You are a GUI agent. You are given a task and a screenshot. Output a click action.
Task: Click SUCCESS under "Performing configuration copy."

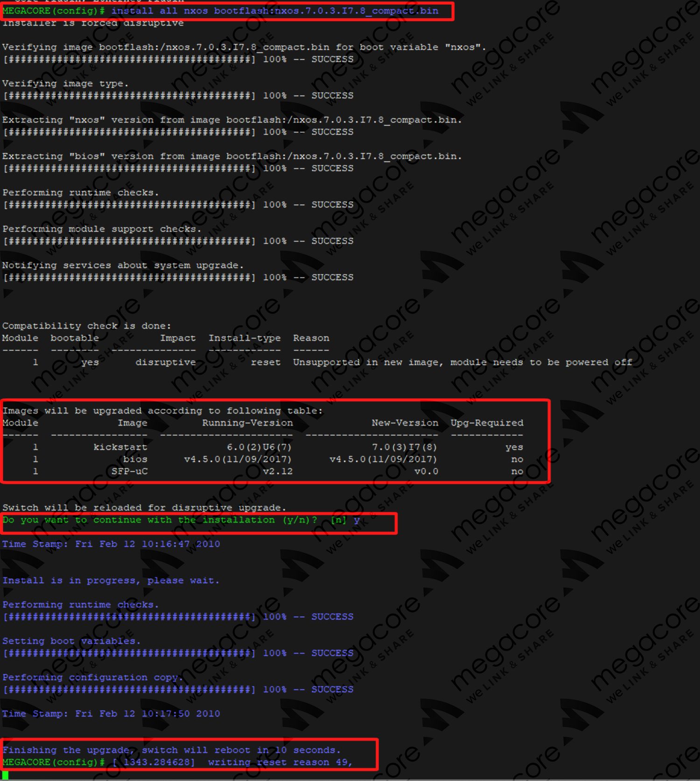tap(332, 690)
